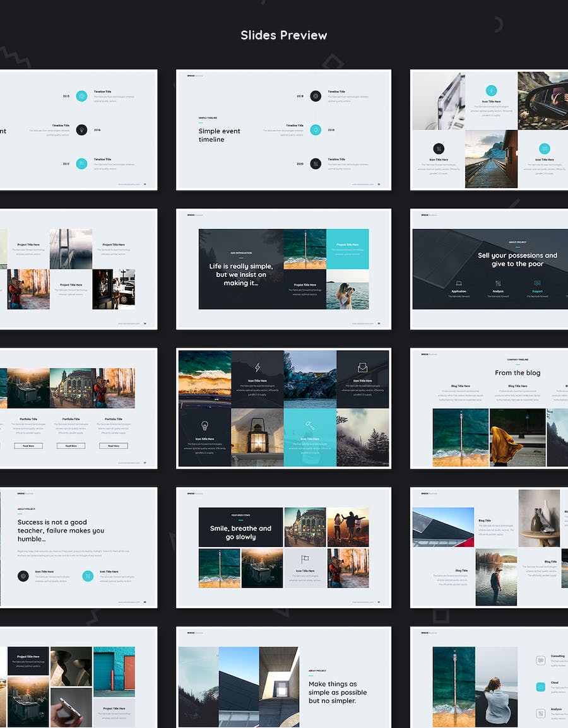Click the cyan 2019 timeline circle icon

[316, 130]
